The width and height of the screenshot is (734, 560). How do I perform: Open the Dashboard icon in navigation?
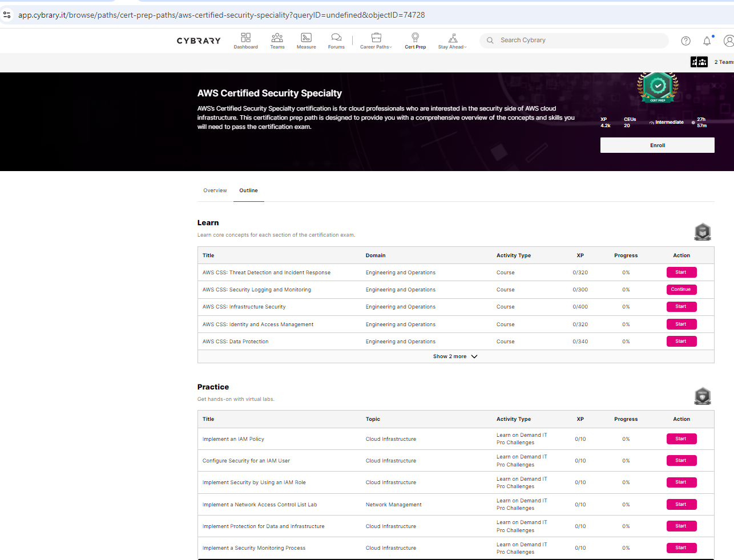point(245,38)
